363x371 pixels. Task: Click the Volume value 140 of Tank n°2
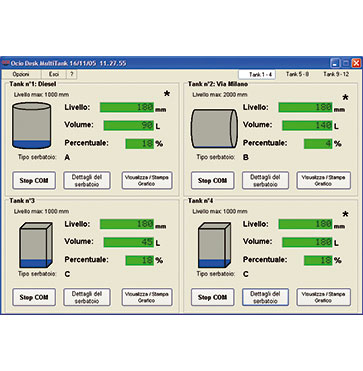307,125
